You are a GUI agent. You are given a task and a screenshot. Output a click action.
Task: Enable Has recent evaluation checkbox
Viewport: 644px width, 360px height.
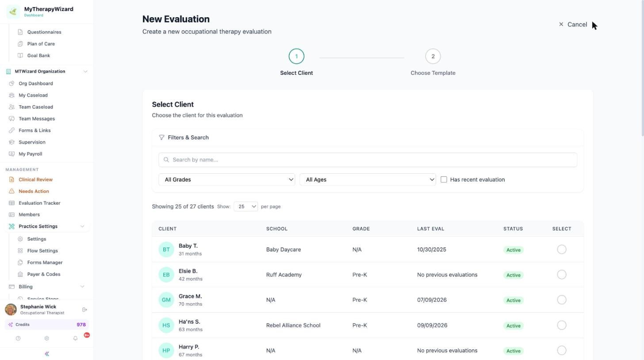(x=444, y=180)
